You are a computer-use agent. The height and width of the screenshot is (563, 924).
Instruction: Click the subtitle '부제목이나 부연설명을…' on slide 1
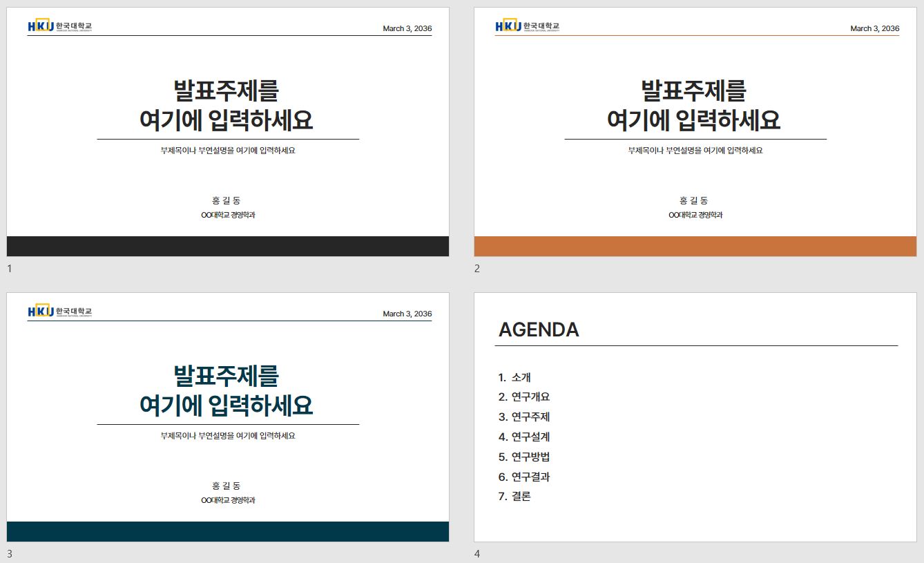228,151
